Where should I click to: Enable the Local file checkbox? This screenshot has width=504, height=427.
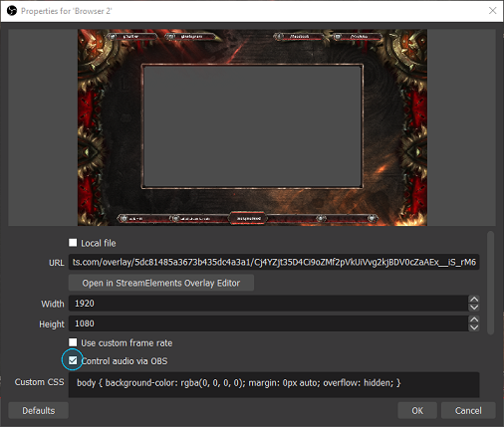tap(73, 243)
